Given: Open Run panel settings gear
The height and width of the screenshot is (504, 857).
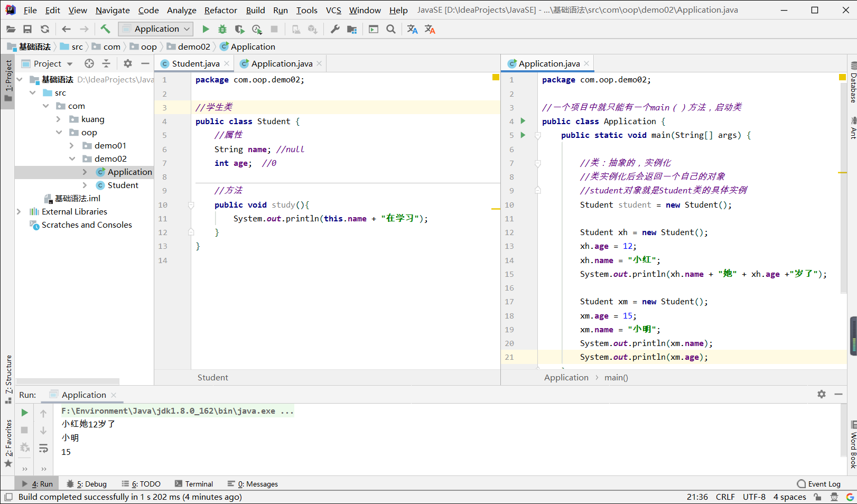Looking at the screenshot, I should coord(822,394).
